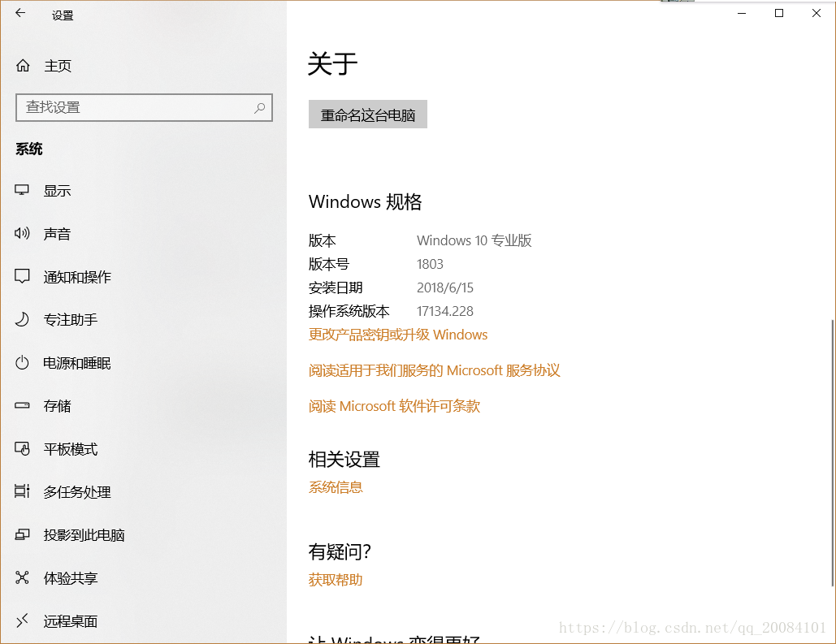Click the 系统 section heading in sidebar
This screenshot has height=644, width=836.
tap(28, 149)
